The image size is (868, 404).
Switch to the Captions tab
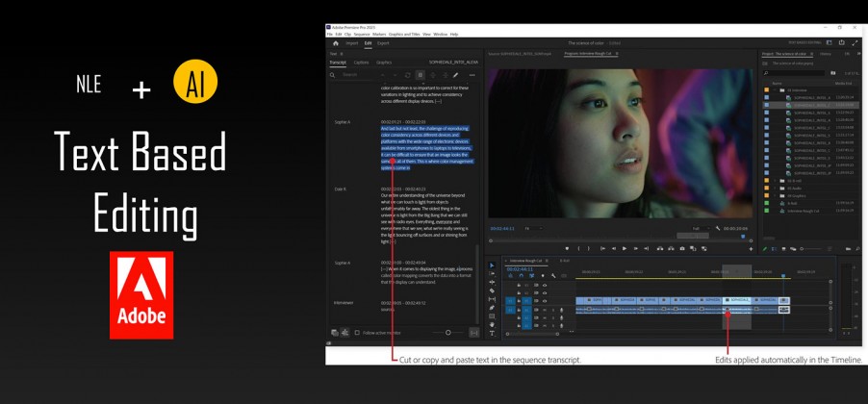pyautogui.click(x=361, y=63)
